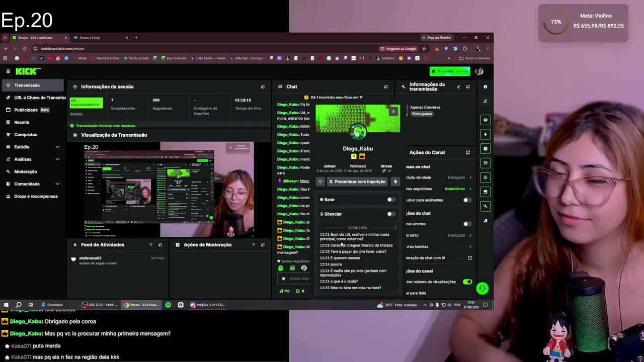Click stellanova02 in the activity feed
Viewport: 644px width, 362px height.
90,258
